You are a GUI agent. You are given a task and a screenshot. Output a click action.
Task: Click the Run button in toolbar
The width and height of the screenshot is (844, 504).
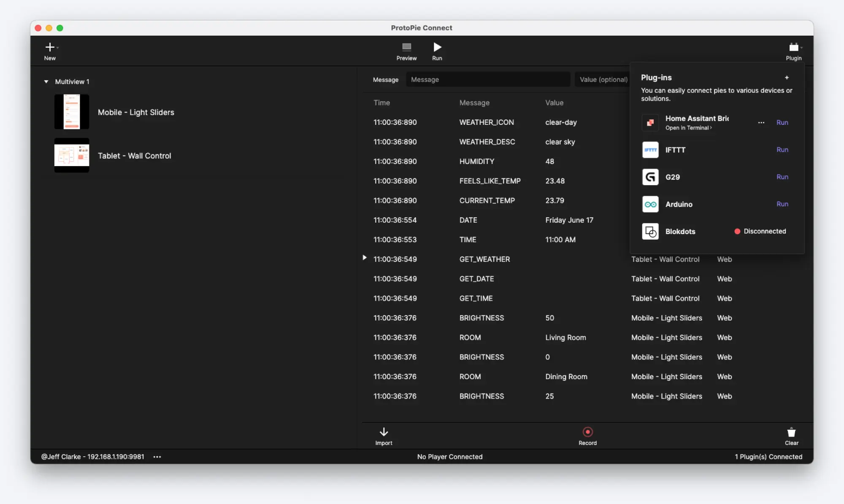click(x=436, y=51)
